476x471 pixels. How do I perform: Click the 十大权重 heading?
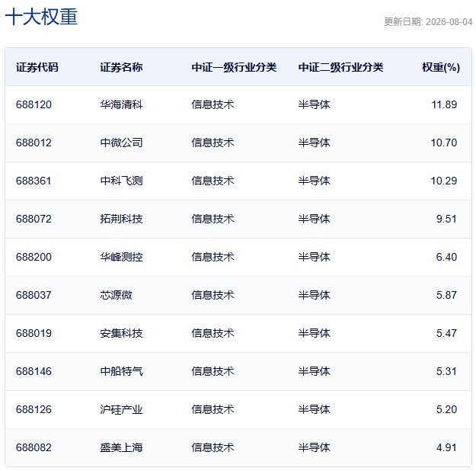(41, 17)
